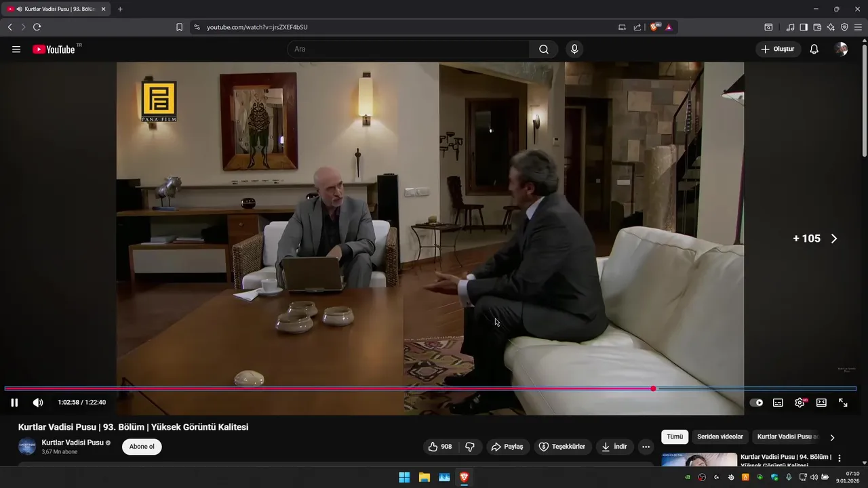
Task: Switch to theater mode view
Action: pyautogui.click(x=821, y=403)
